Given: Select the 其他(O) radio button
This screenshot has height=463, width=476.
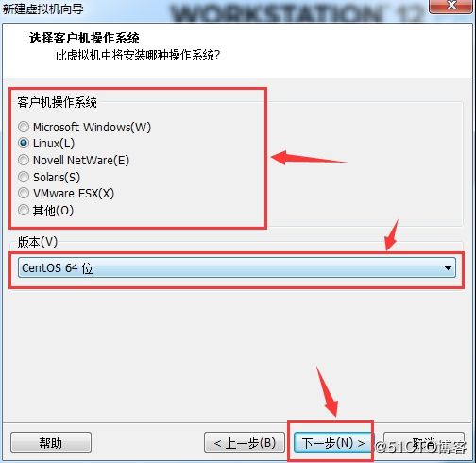Looking at the screenshot, I should click(x=24, y=210).
